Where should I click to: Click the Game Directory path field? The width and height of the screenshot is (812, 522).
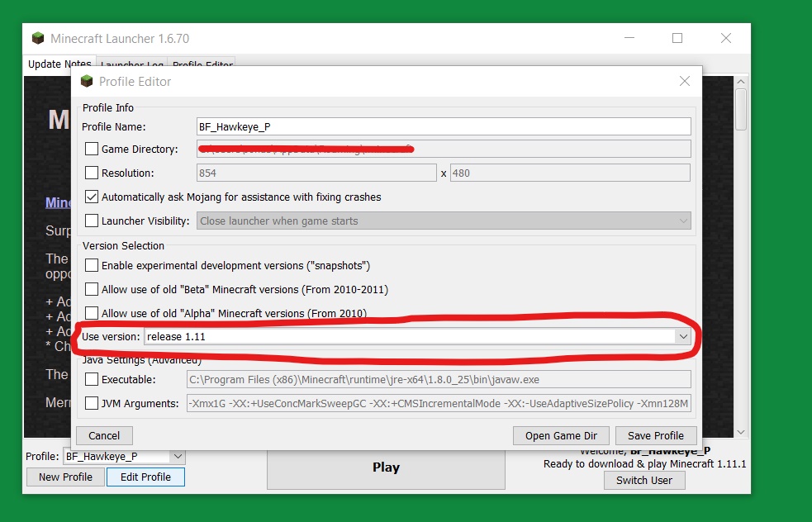pos(444,149)
